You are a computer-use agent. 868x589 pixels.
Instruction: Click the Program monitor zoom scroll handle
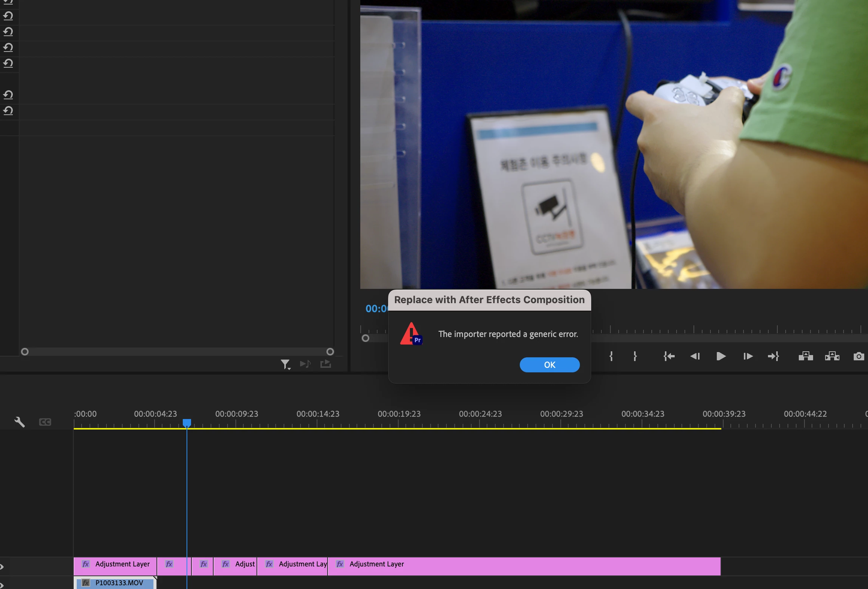tap(365, 338)
